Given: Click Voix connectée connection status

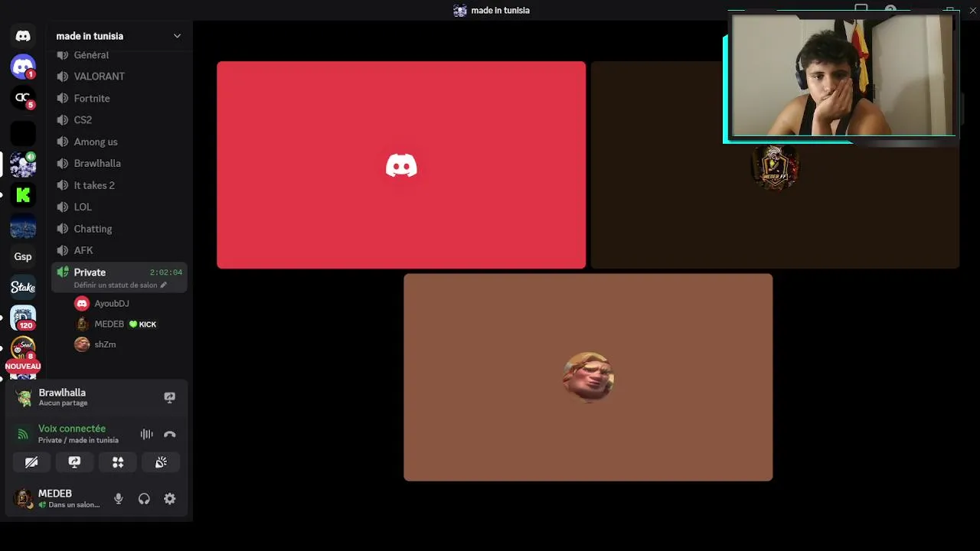Looking at the screenshot, I should click(x=72, y=429).
